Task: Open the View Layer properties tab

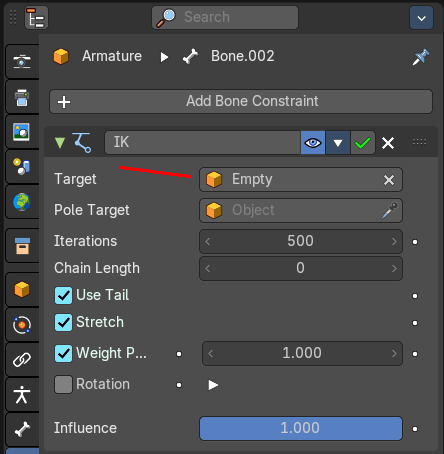Action: pos(22,132)
